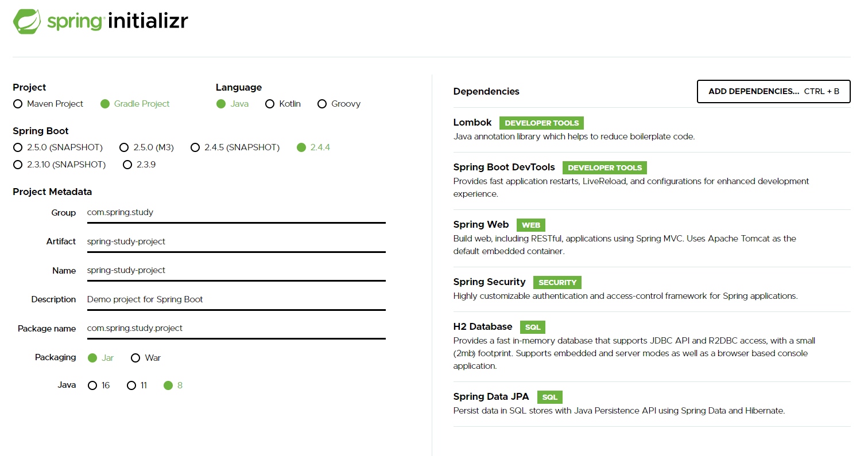Click the Spring Security dependency title

pos(489,282)
